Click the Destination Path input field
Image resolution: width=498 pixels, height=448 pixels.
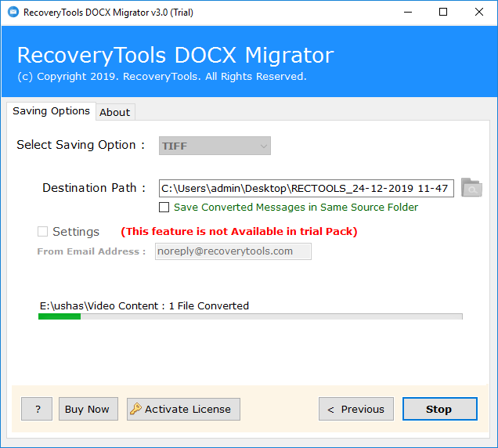tap(306, 188)
